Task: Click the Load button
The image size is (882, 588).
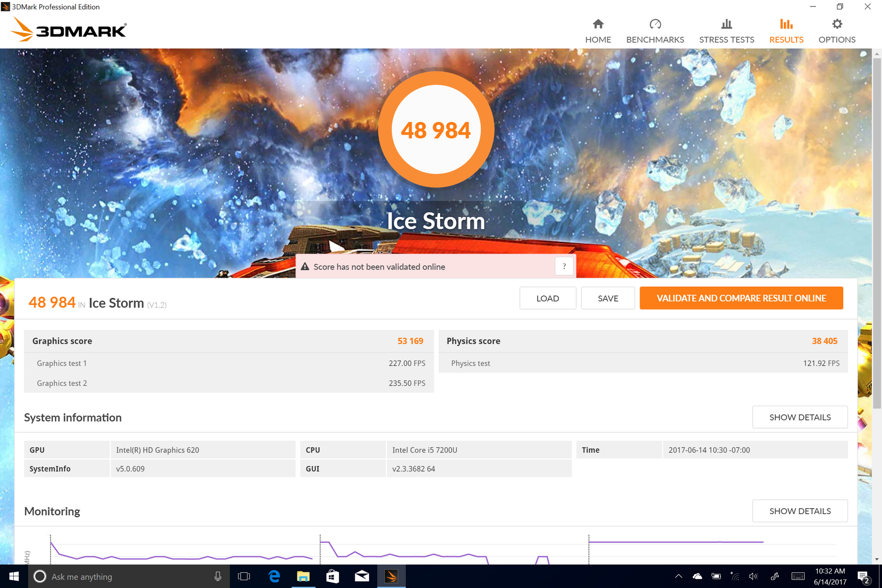Action: pos(547,298)
